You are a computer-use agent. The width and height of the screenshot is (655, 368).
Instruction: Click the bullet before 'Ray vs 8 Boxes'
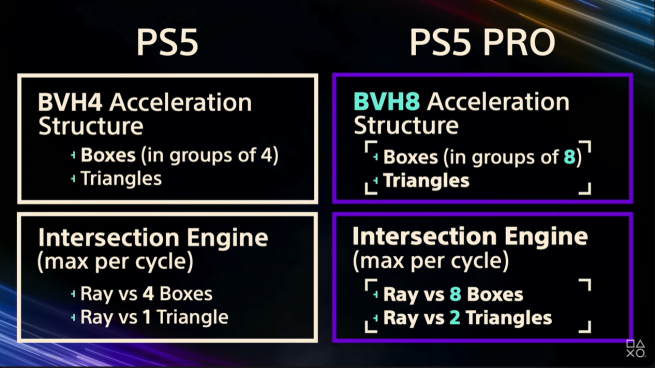pos(376,295)
